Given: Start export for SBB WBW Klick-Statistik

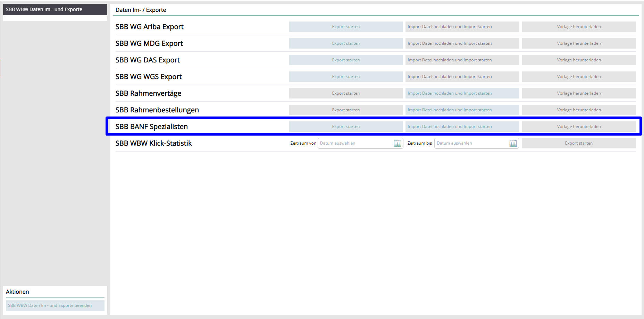Looking at the screenshot, I should (x=579, y=143).
